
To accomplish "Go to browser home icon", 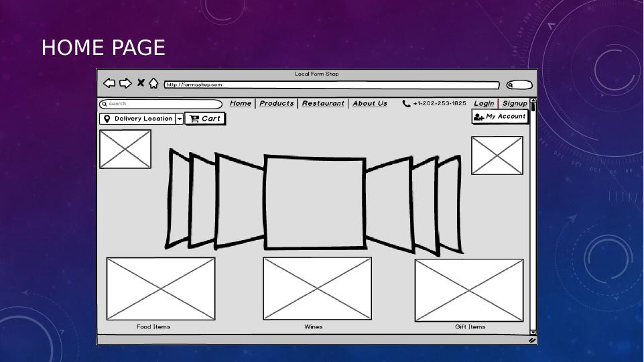I will click(x=153, y=84).
